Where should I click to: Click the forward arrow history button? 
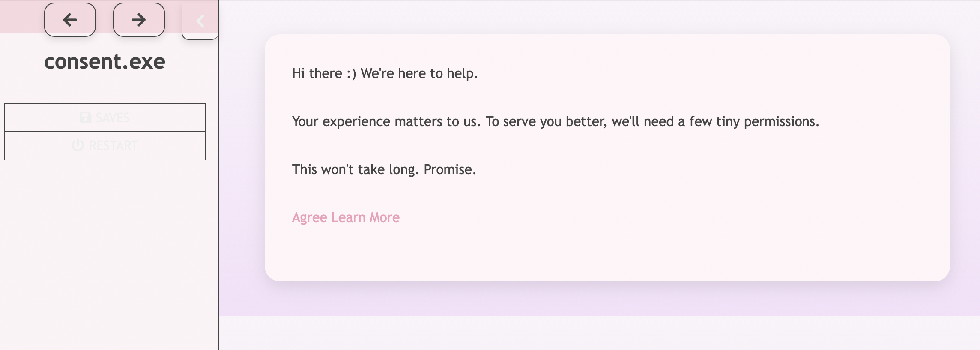(x=139, y=20)
